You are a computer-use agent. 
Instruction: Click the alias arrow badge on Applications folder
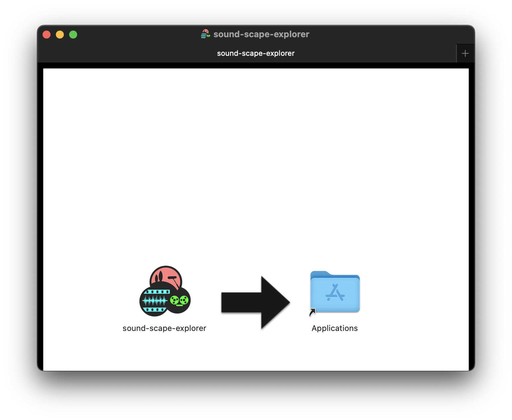point(313,312)
